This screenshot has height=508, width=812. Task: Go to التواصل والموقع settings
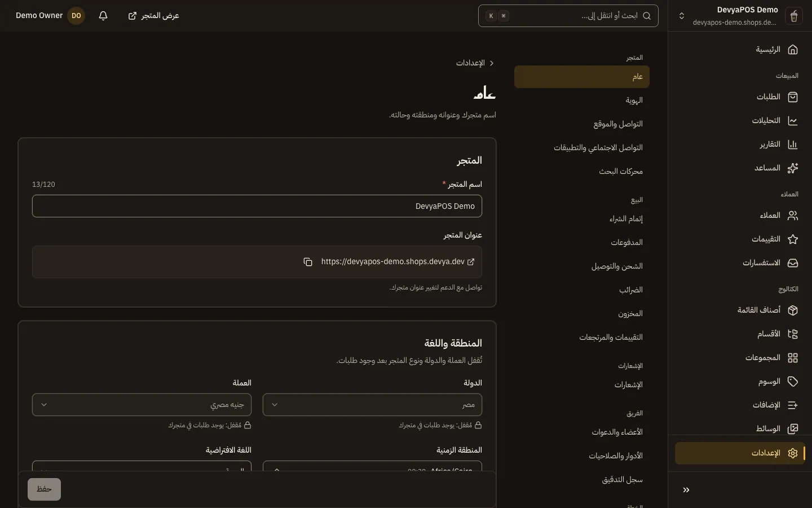(582, 124)
